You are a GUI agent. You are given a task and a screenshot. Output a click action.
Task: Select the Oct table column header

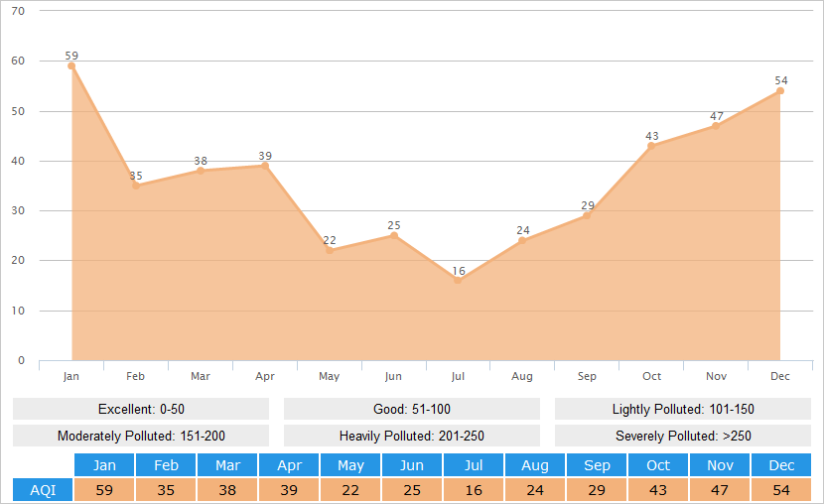click(x=658, y=465)
